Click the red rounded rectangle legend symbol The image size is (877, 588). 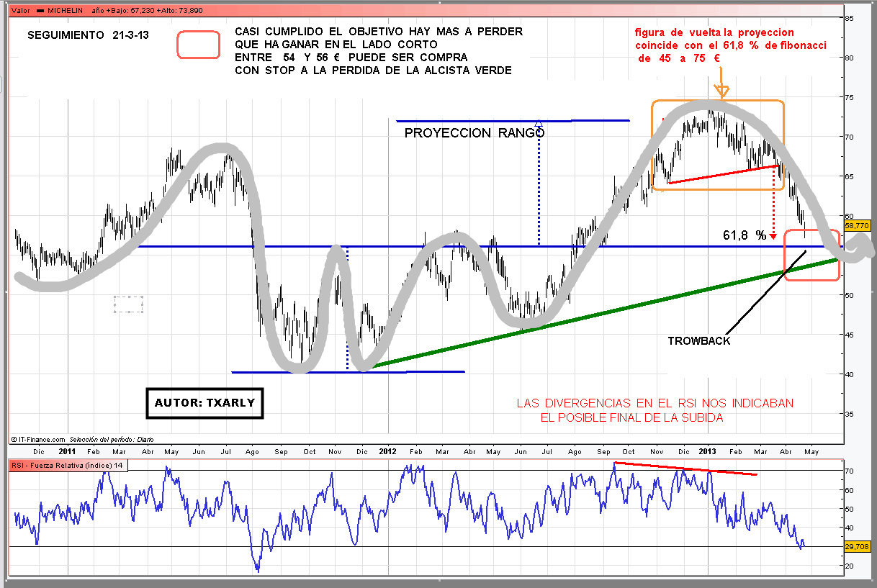198,45
